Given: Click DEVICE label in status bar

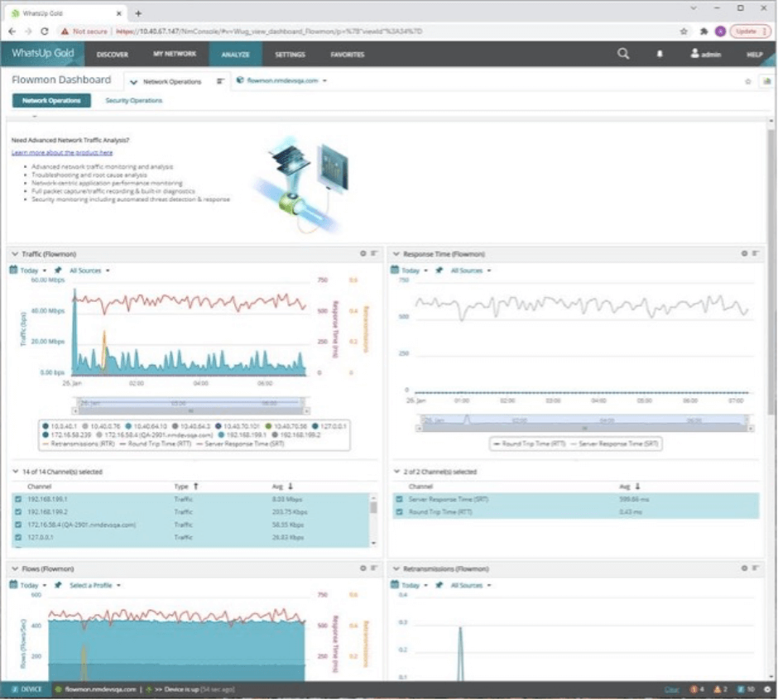Looking at the screenshot, I should pos(26,689).
